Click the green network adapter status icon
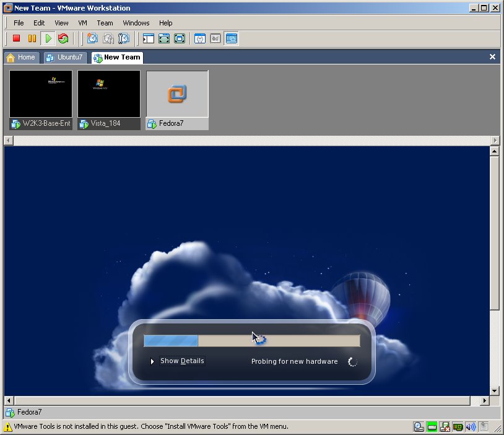The width and height of the screenshot is (504, 435). [x=432, y=427]
